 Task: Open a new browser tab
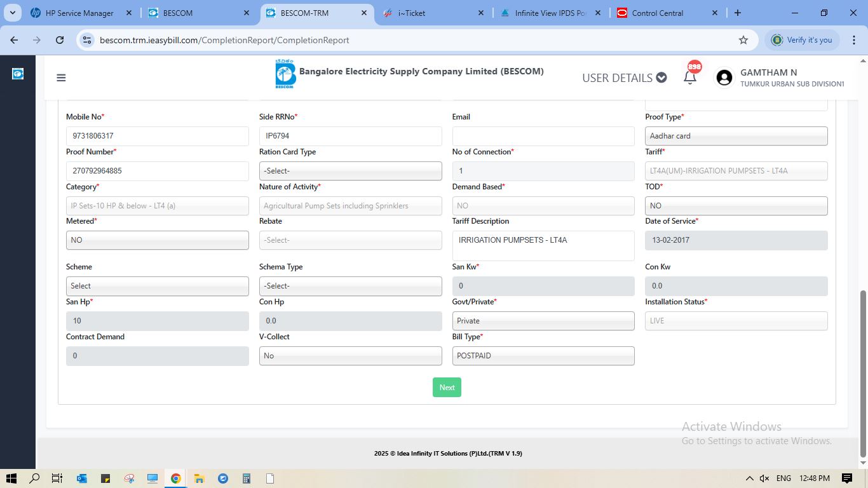(x=738, y=13)
